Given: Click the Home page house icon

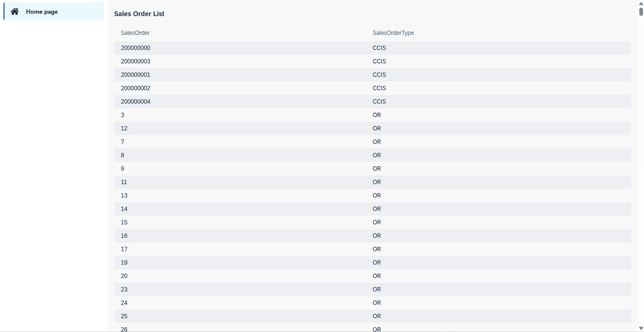Looking at the screenshot, I should pos(15,12).
